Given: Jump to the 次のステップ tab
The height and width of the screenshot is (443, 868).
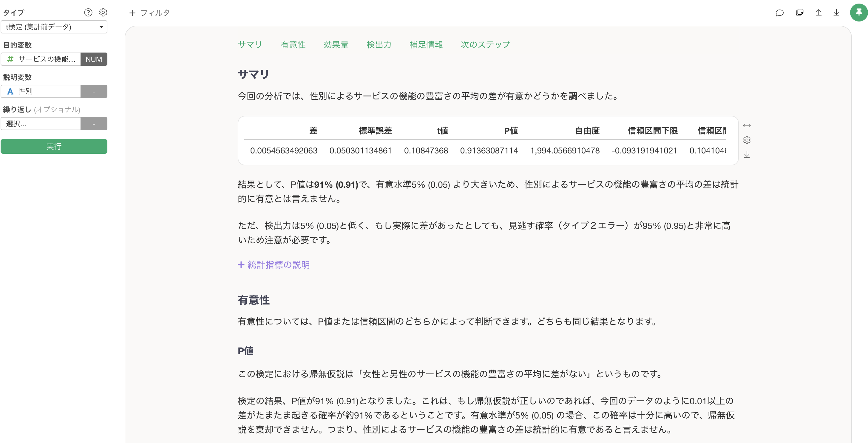Looking at the screenshot, I should point(486,44).
